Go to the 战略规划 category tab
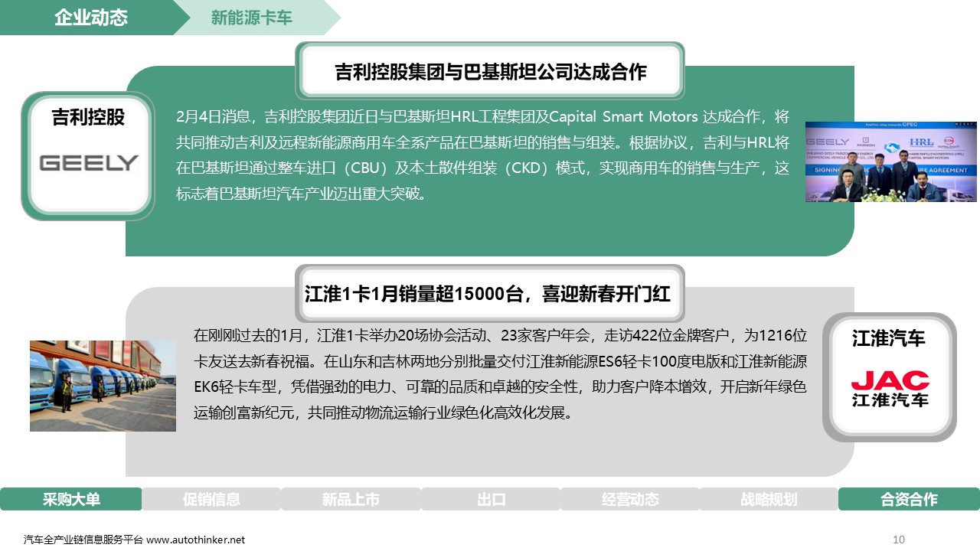Screen dimensions: 980x551 coord(769,499)
